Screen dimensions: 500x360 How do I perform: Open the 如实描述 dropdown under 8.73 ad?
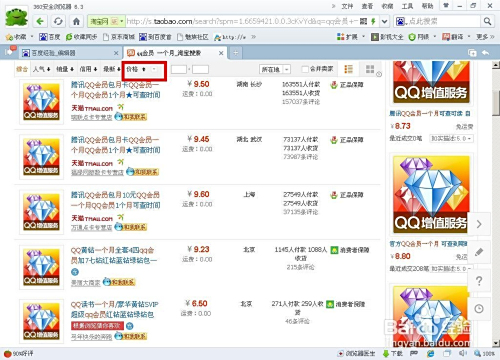click(x=451, y=138)
